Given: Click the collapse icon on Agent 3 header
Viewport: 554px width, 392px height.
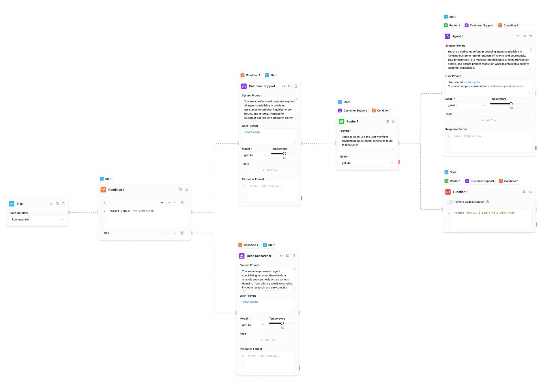Looking at the screenshot, I should pos(530,36).
